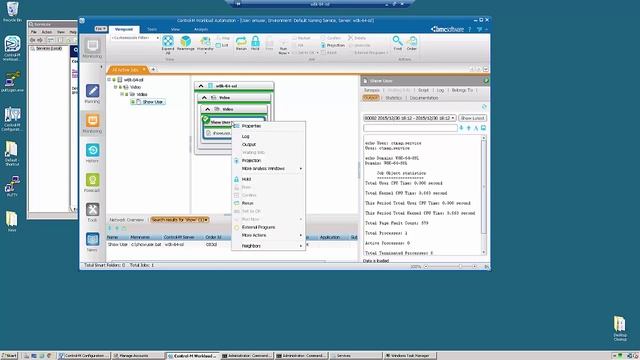Choose Properties from context menu

click(269, 126)
